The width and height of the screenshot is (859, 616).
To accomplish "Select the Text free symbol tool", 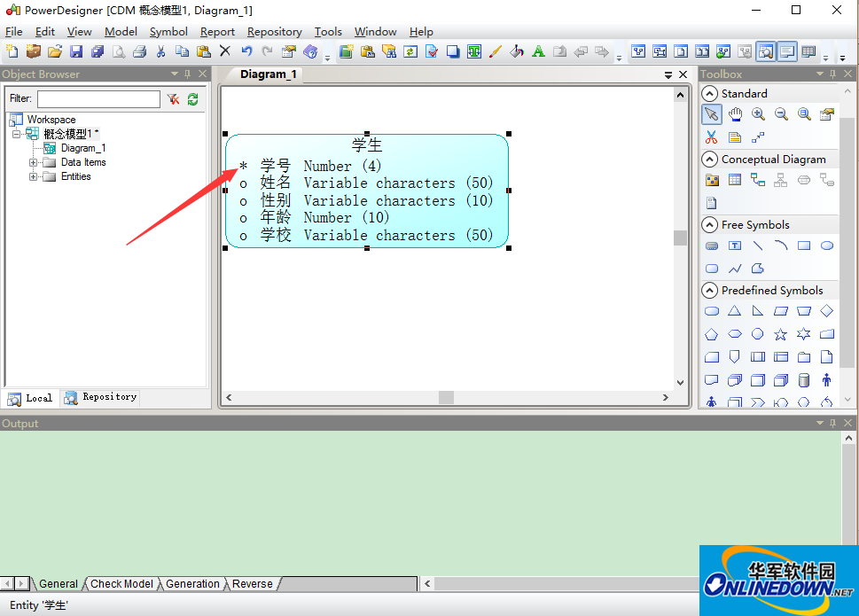I will [x=735, y=246].
